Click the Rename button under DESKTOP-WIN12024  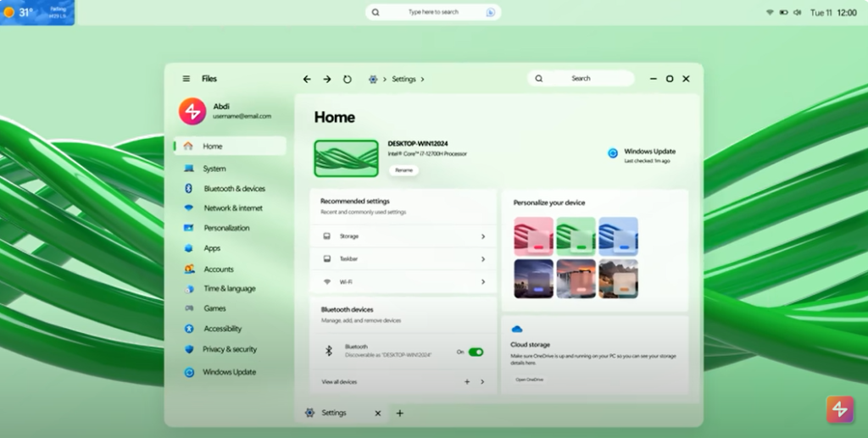pyautogui.click(x=403, y=170)
